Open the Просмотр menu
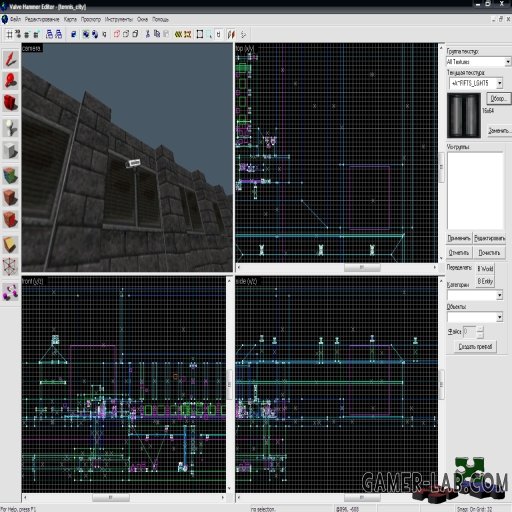Screen dimensions: 512x512 91,19
